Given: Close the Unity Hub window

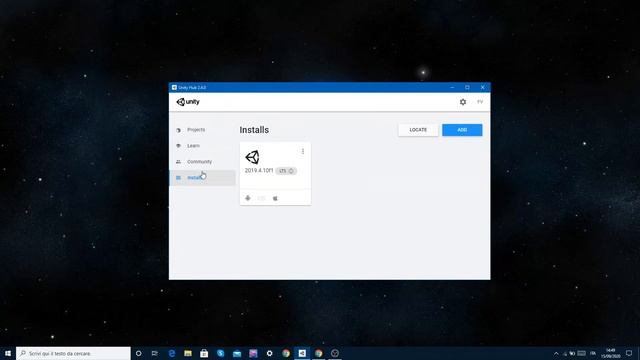Looking at the screenshot, I should (x=482, y=87).
